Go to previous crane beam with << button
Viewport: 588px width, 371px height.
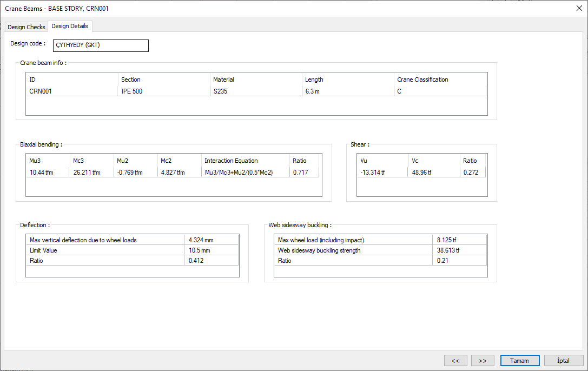(455, 360)
